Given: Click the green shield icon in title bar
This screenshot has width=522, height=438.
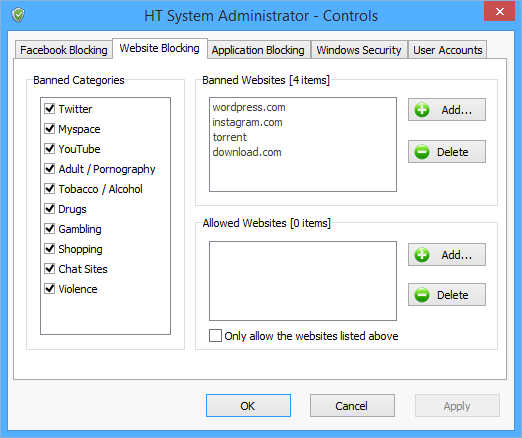Looking at the screenshot, I should 18,15.
